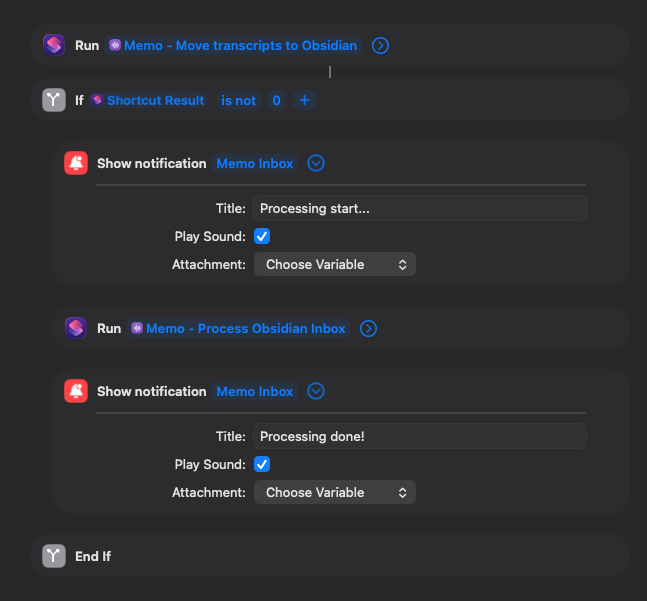
Task: Select the Shortcut Result variable token
Action: [x=148, y=100]
